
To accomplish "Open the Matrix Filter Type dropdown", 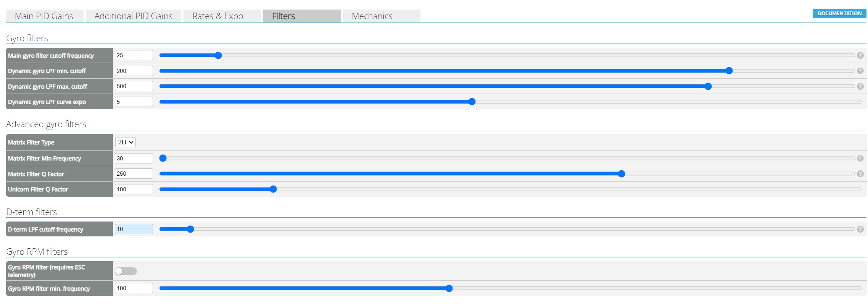I will pos(126,142).
